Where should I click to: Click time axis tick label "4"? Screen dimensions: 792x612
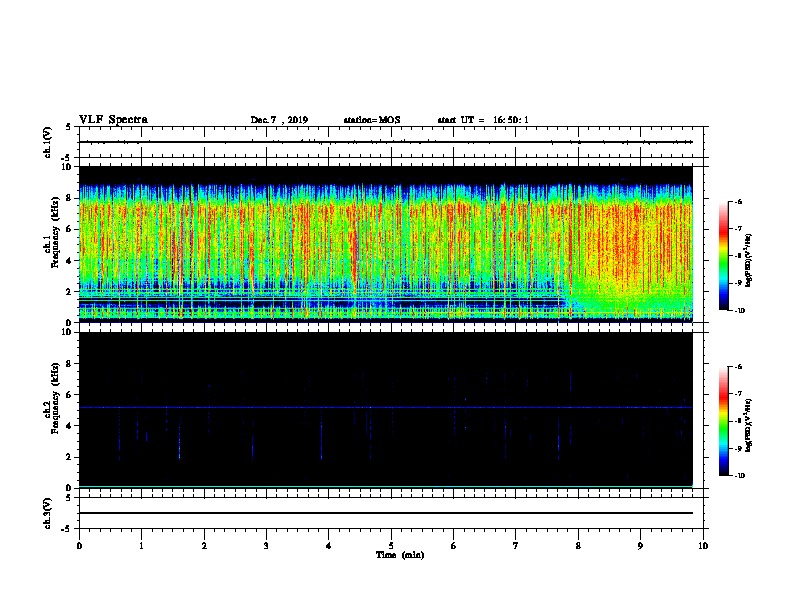tap(329, 545)
